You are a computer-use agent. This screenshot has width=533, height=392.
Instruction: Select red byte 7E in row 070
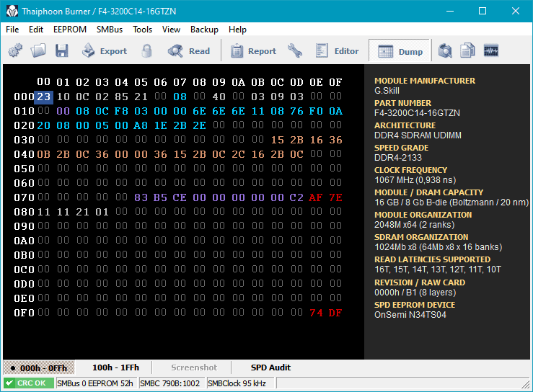tap(335, 197)
